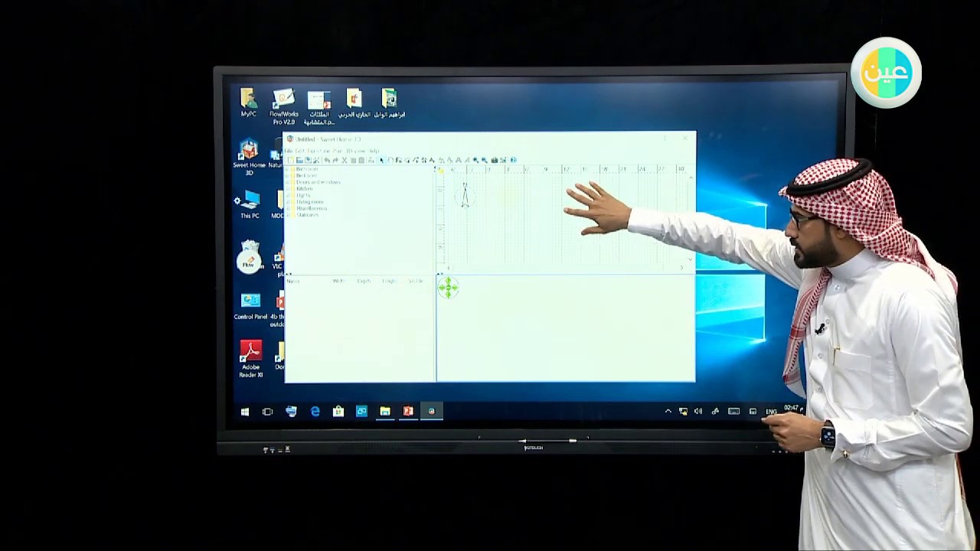This screenshot has width=980, height=551.
Task: Open the MyPC desktop folder
Action: click(x=249, y=103)
